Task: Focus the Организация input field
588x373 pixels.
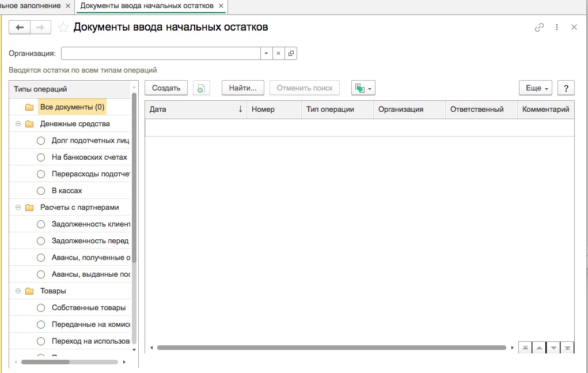Action: (x=161, y=53)
